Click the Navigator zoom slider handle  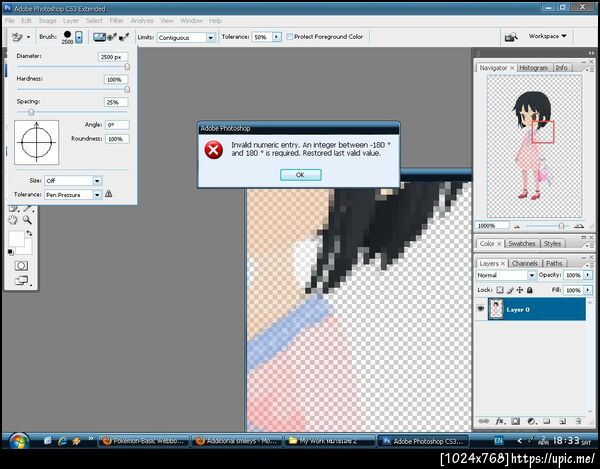(561, 226)
